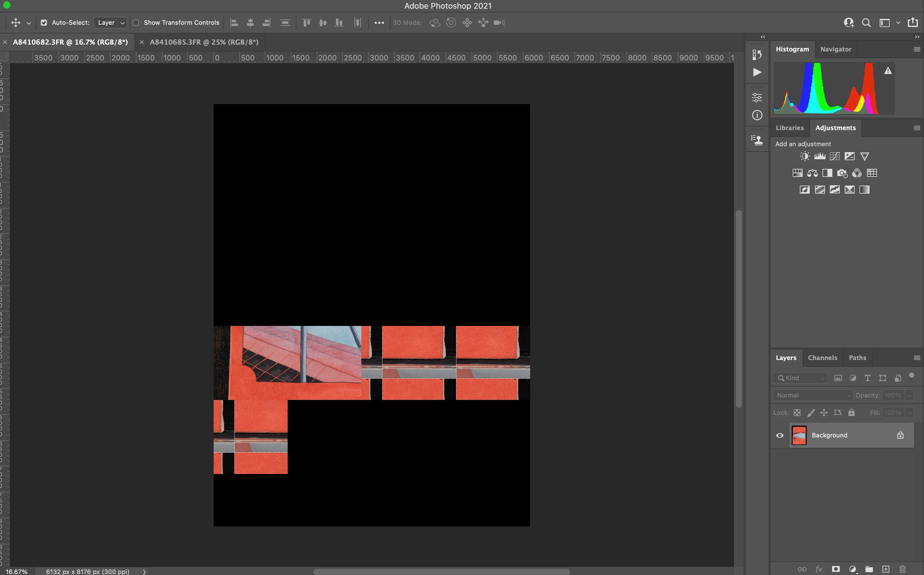Open the Actions panel play icon
This screenshot has height=575, width=924.
pos(757,72)
